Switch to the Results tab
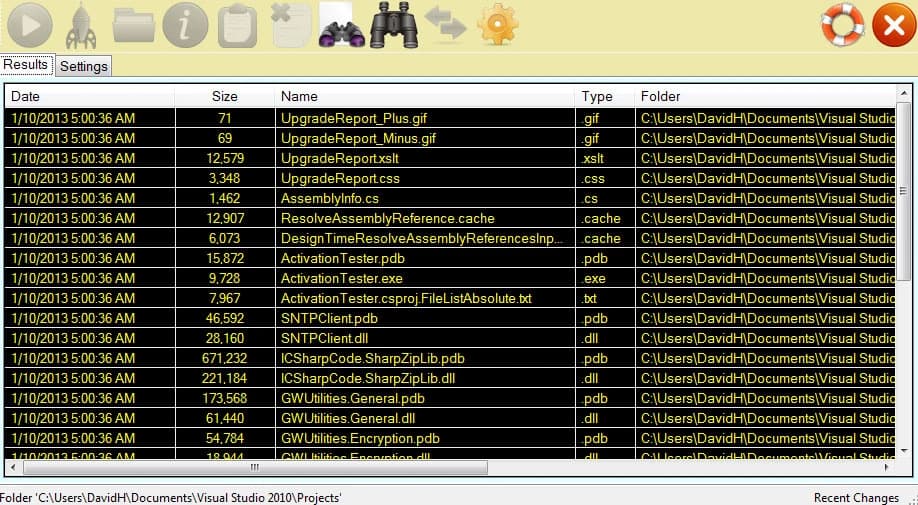 coord(26,64)
